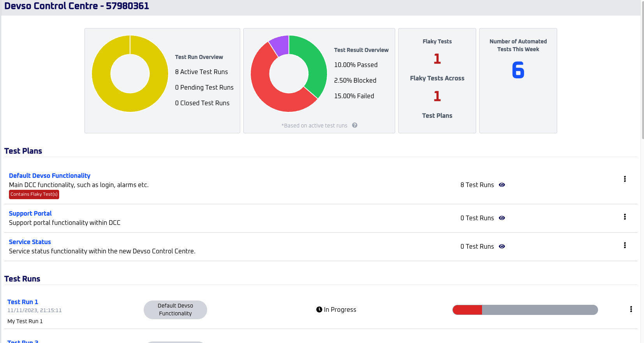Click the blue automated tests count 6
This screenshot has width=644, height=343.
pyautogui.click(x=518, y=70)
